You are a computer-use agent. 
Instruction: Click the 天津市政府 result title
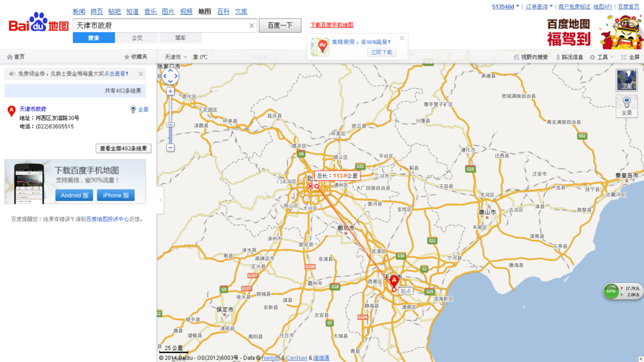33,109
